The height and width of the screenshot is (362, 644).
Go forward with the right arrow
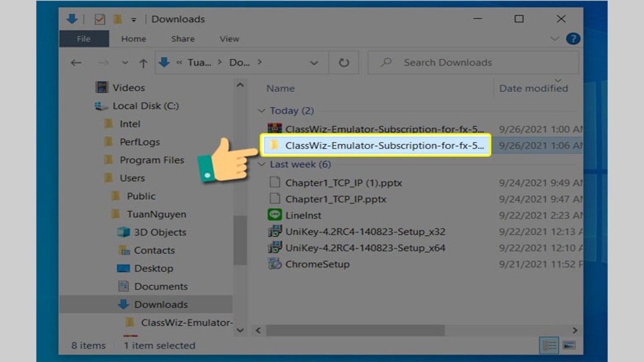(x=103, y=62)
